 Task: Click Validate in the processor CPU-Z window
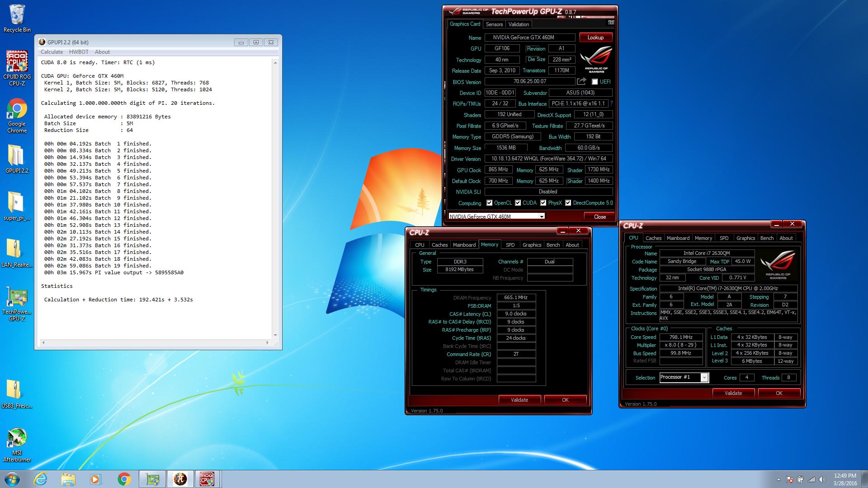coord(733,393)
